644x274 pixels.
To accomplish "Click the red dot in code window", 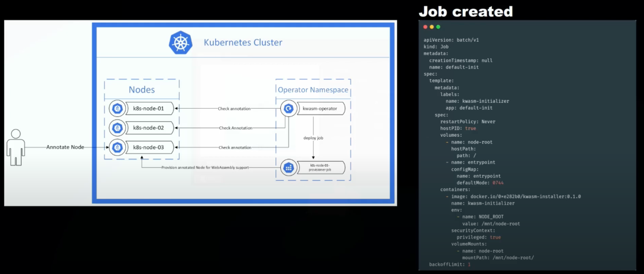I will coord(425,27).
